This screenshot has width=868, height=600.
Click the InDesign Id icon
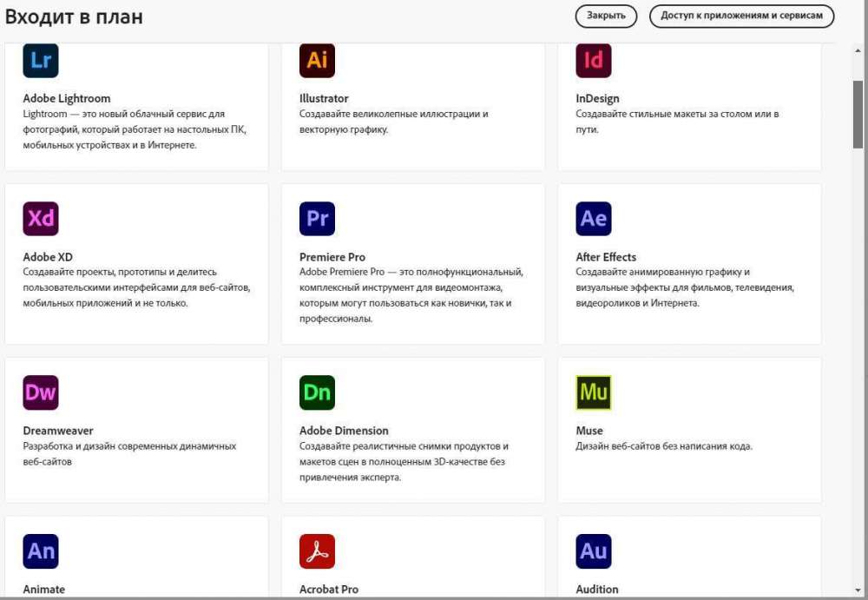594,61
